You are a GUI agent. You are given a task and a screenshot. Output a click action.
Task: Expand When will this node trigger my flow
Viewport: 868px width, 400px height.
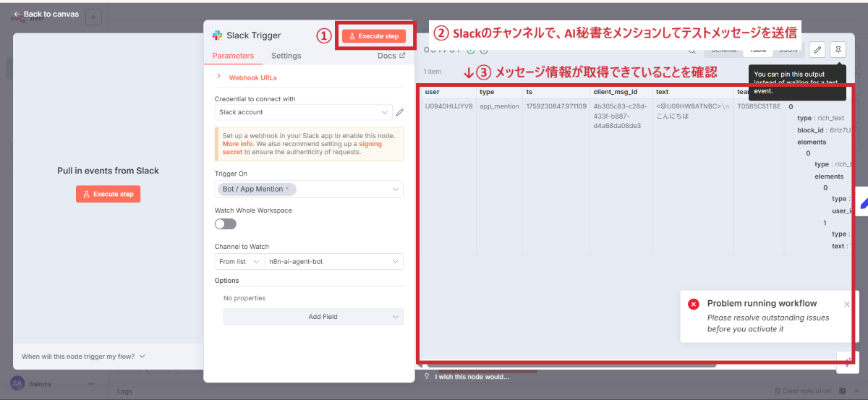(83, 356)
